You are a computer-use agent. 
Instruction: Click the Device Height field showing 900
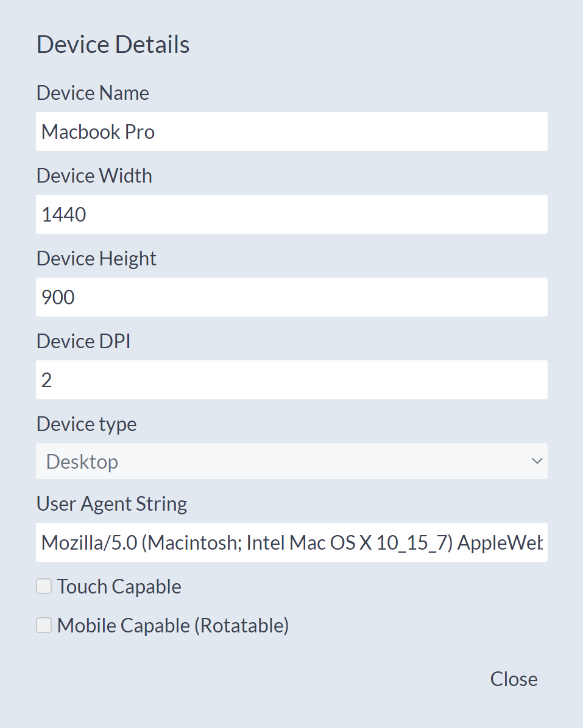pos(291,297)
